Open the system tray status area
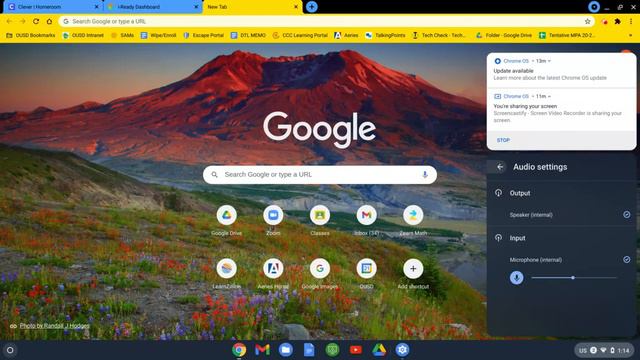640x360 pixels. point(604,350)
